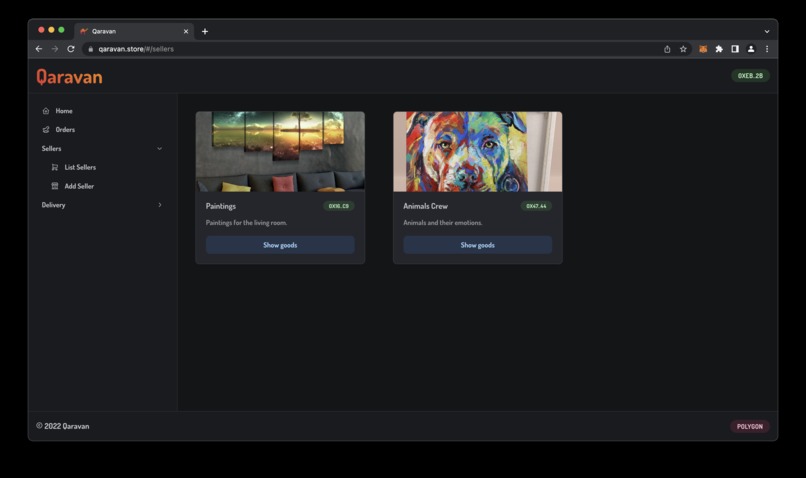The image size is (806, 478).
Task: Open the MetaMask fox extension
Action: (x=703, y=49)
